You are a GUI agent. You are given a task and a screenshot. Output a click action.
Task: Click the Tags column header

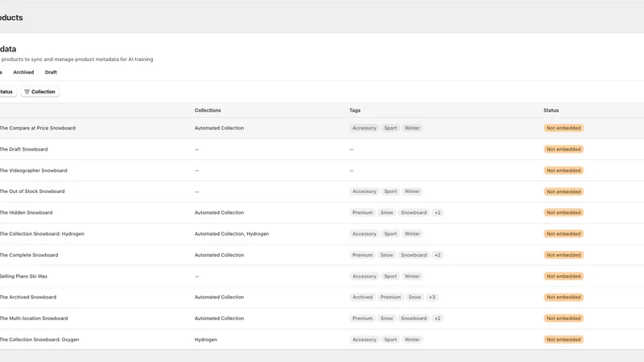click(x=355, y=110)
